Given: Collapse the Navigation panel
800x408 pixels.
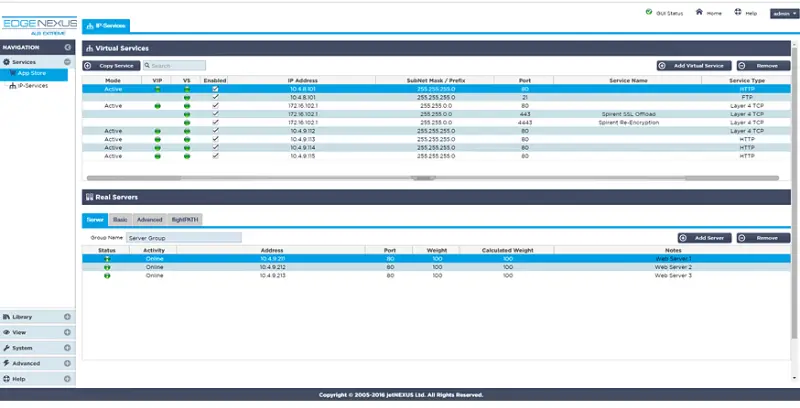Looking at the screenshot, I should [x=67, y=47].
